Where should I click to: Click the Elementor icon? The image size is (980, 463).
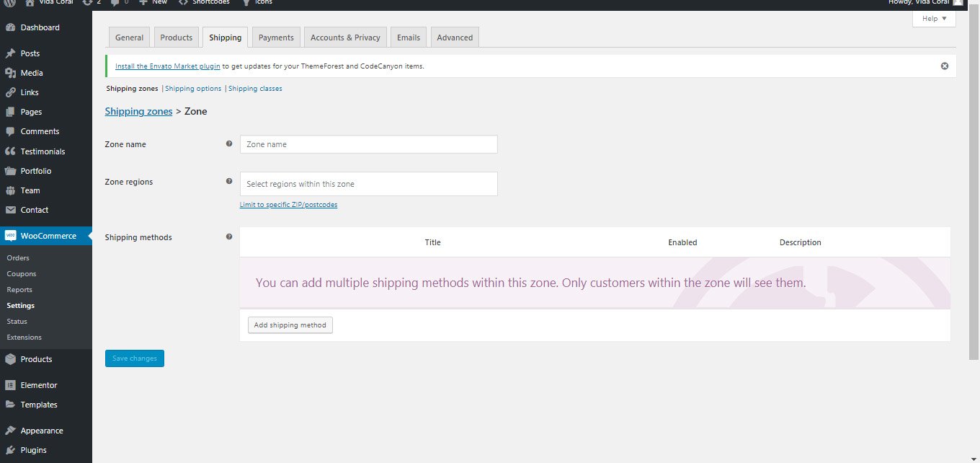10,385
